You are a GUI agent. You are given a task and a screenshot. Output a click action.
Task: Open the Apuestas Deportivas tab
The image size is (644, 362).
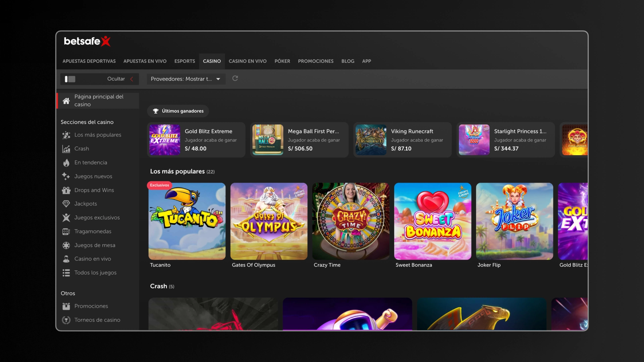point(89,61)
